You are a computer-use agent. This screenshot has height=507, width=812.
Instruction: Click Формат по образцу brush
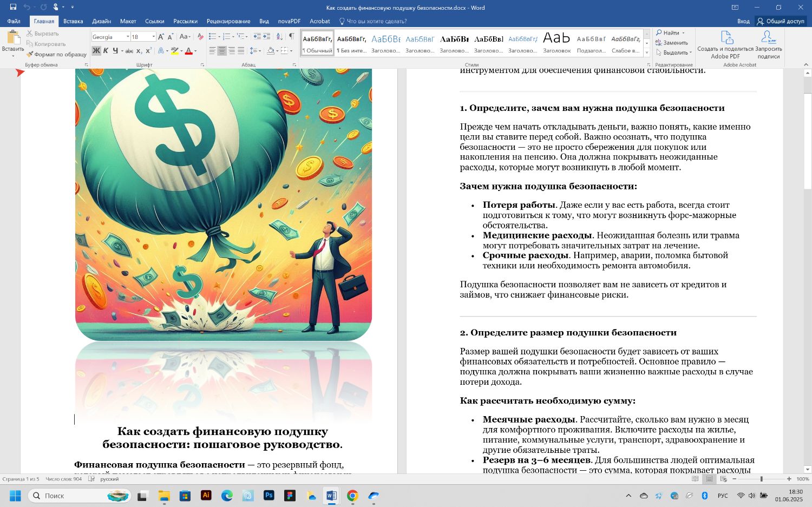point(56,54)
